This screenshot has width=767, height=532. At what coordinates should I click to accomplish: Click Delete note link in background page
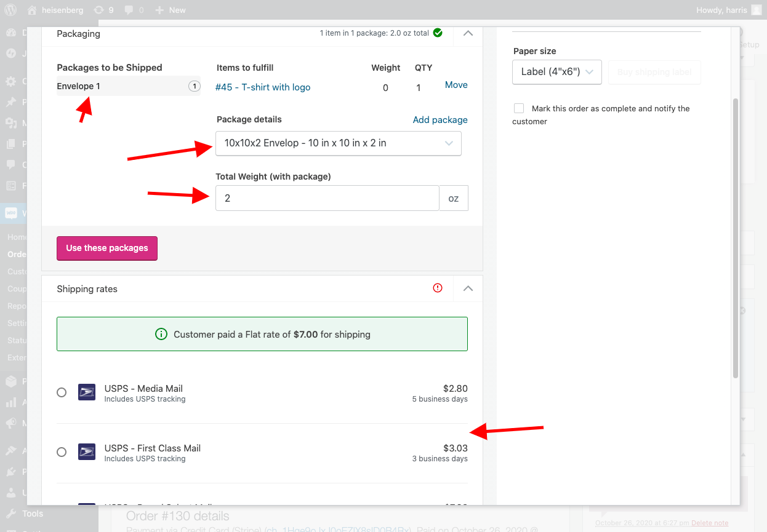(710, 523)
